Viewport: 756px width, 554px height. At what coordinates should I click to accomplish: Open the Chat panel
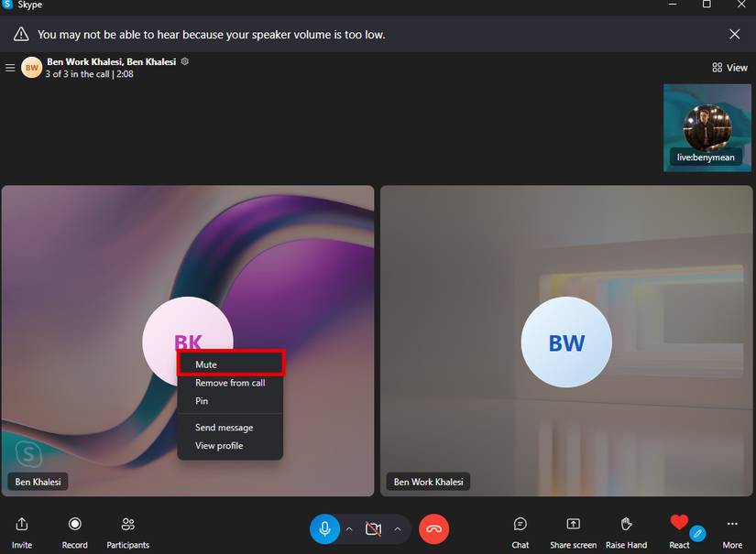(x=520, y=525)
